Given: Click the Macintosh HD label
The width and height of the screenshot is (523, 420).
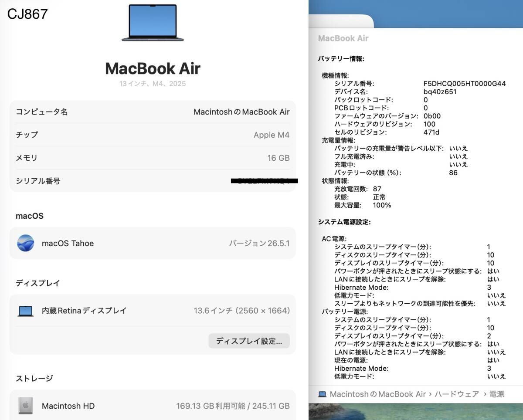Looking at the screenshot, I should point(68,406).
